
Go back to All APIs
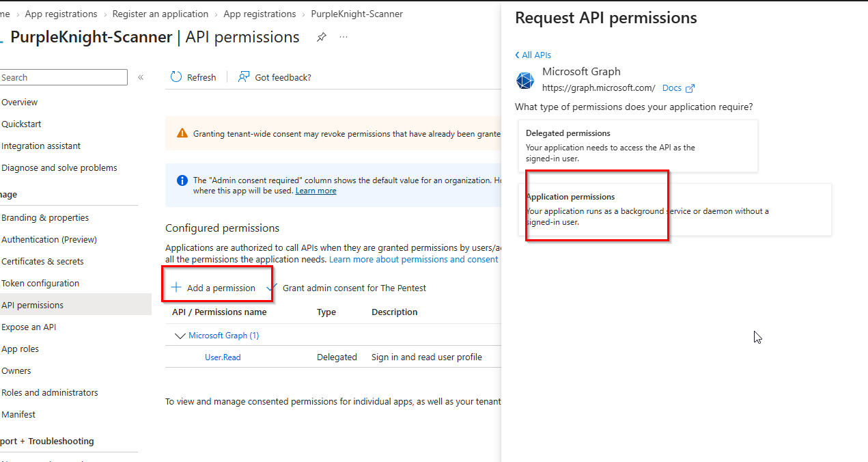[x=533, y=55]
